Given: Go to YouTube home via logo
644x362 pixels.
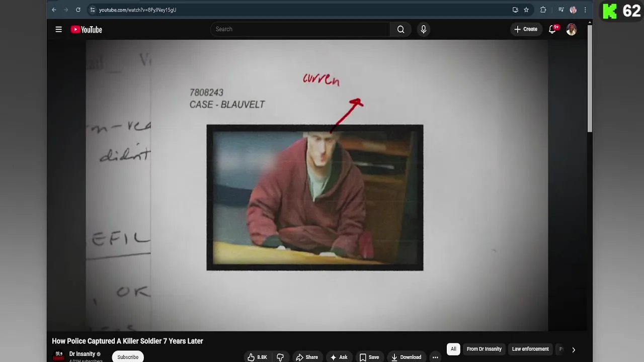Looking at the screenshot, I should [87, 30].
